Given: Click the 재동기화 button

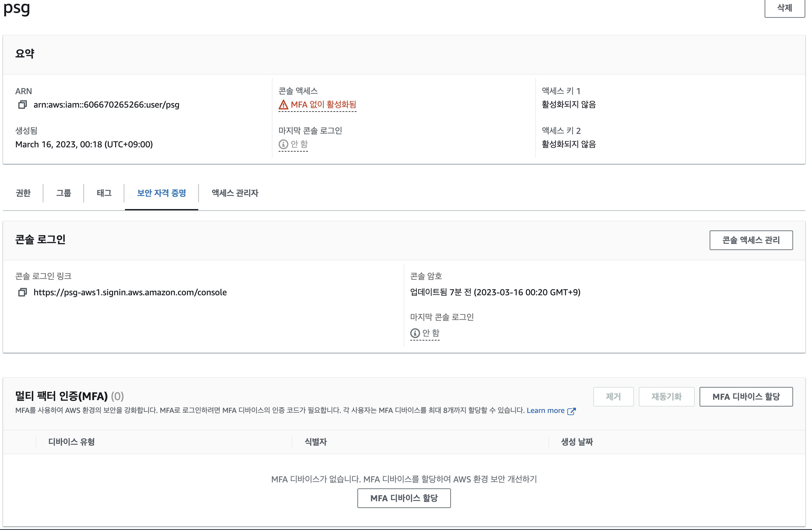Looking at the screenshot, I should 666,397.
